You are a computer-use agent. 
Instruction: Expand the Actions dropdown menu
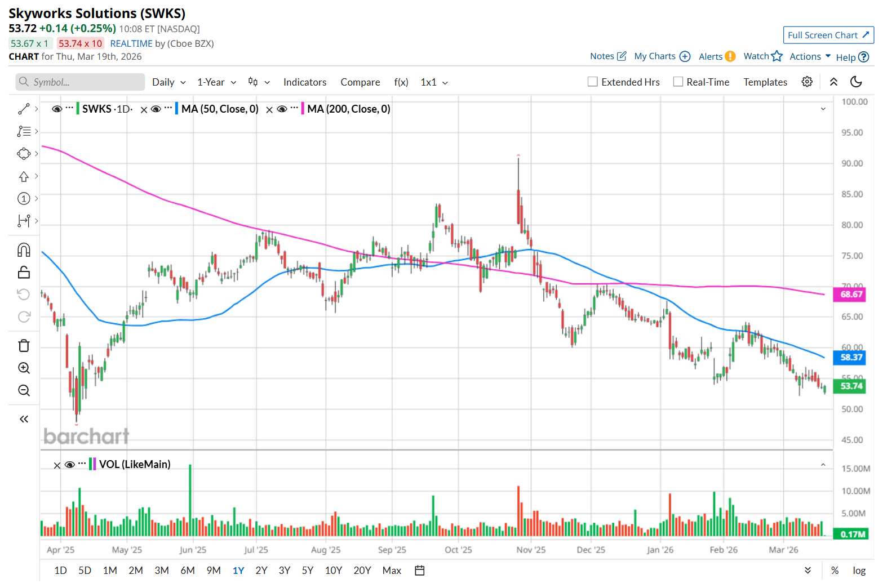[810, 56]
